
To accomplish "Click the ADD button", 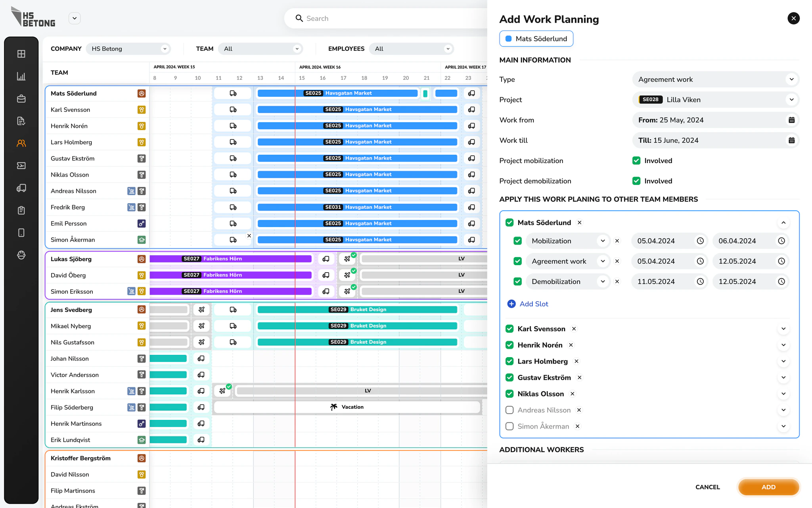I will click(768, 487).
